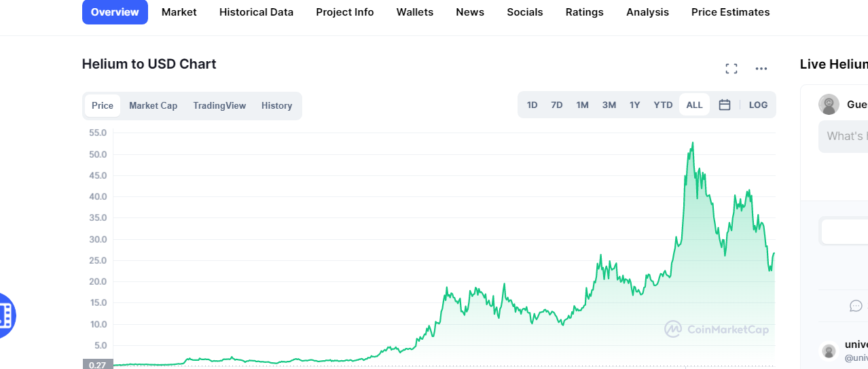Click the blue video widget icon
The height and width of the screenshot is (369, 868).
coord(5,315)
